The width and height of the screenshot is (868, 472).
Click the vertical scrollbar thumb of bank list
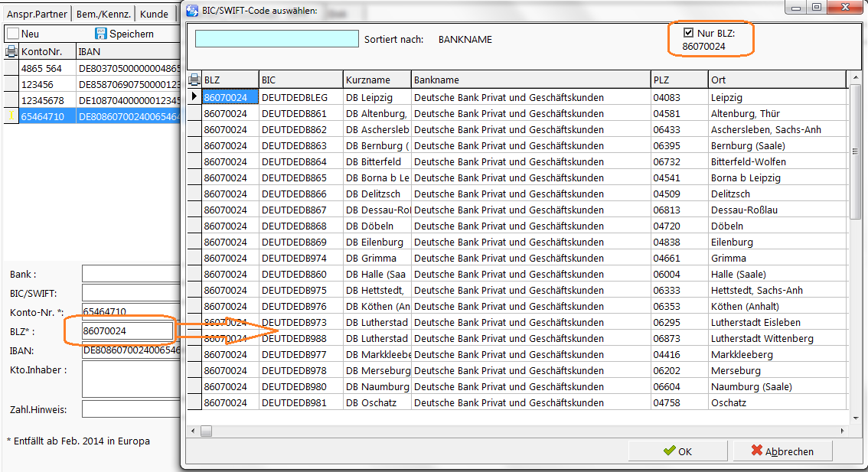(x=856, y=151)
